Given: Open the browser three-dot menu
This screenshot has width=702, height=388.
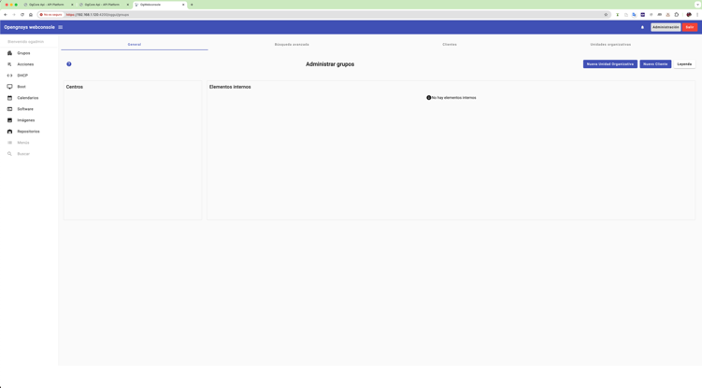Looking at the screenshot, I should pos(697,15).
